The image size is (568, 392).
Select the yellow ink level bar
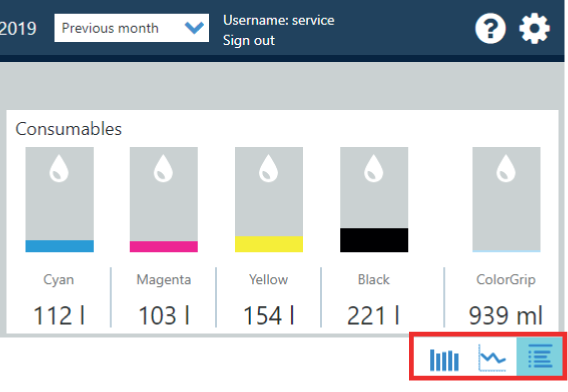point(269,244)
